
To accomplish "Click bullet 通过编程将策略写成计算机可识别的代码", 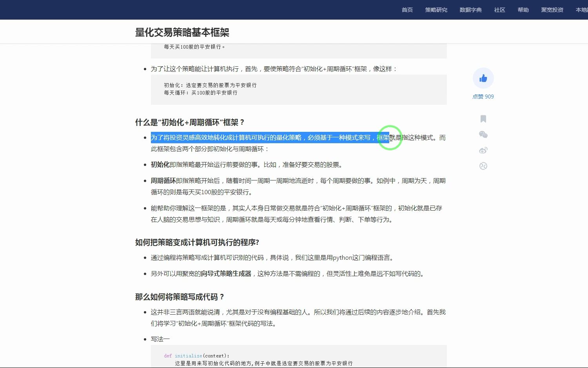I will coord(273,258).
